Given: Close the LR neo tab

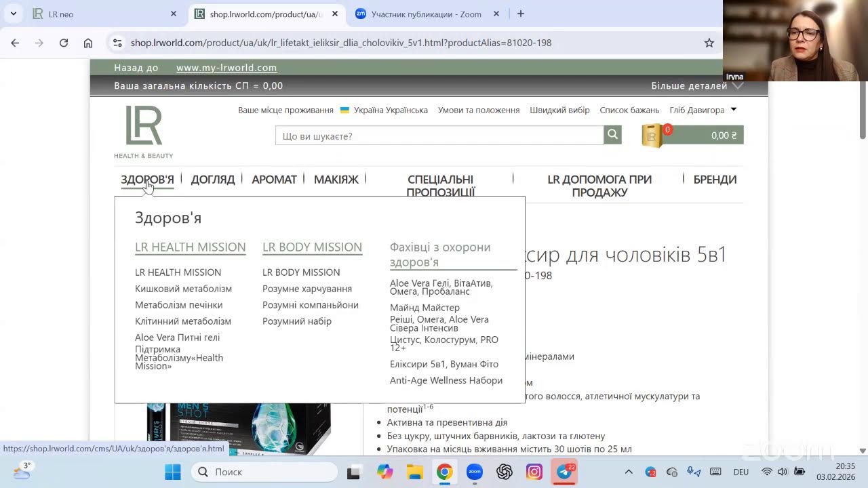Looking at the screenshot, I should 174,14.
